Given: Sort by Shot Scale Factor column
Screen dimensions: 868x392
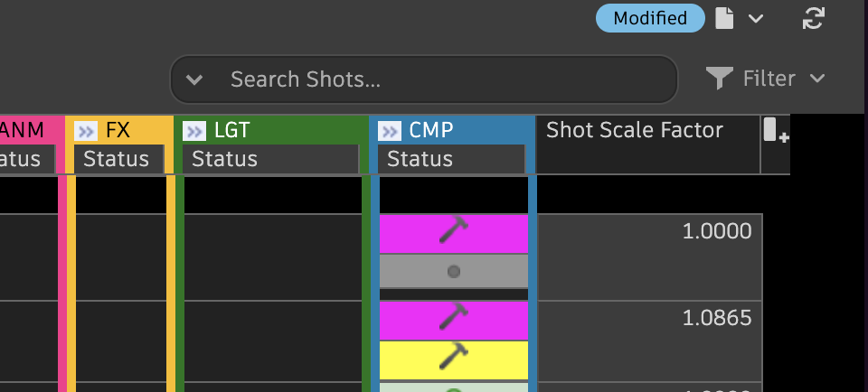Looking at the screenshot, I should click(635, 131).
